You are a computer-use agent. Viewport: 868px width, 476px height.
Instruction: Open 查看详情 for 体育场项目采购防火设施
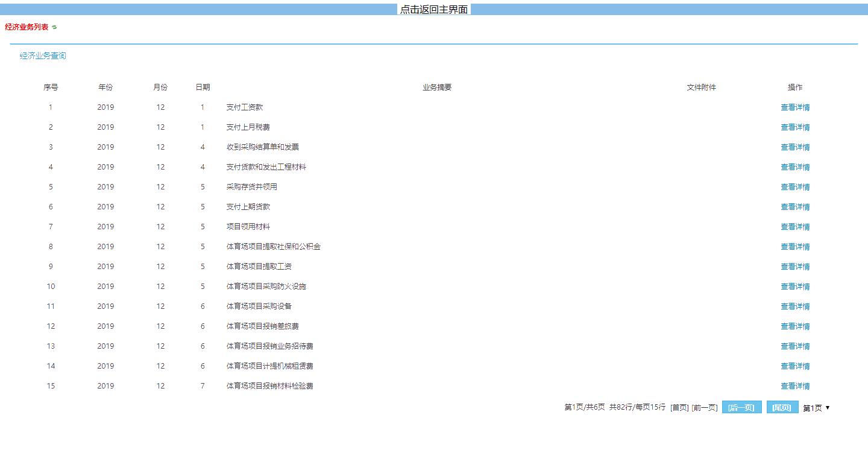(795, 287)
